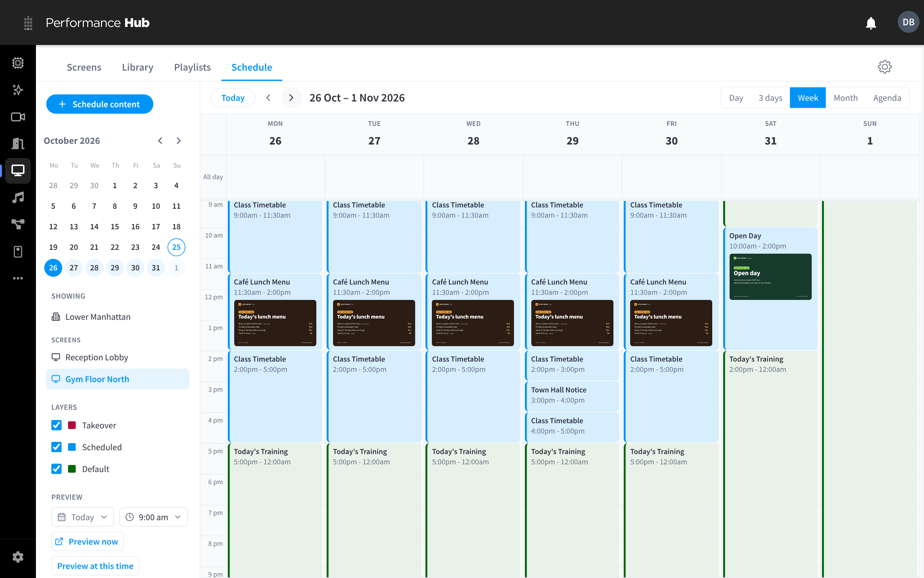Go to next month in mini calendar
The image size is (924, 578).
pyautogui.click(x=179, y=141)
